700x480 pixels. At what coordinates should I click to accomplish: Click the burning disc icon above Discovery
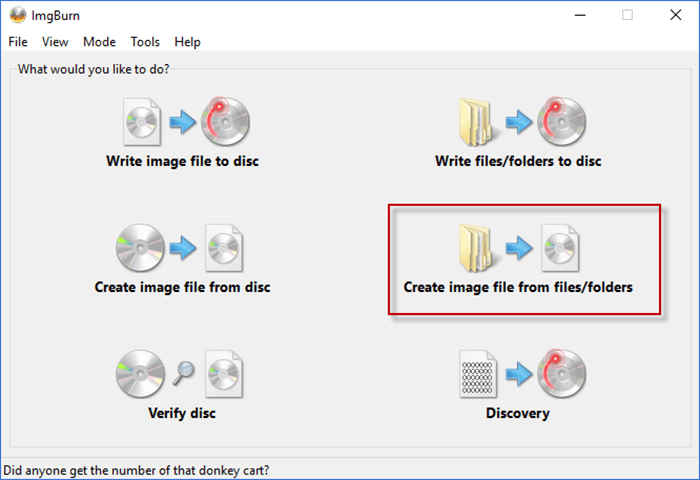pyautogui.click(x=562, y=373)
